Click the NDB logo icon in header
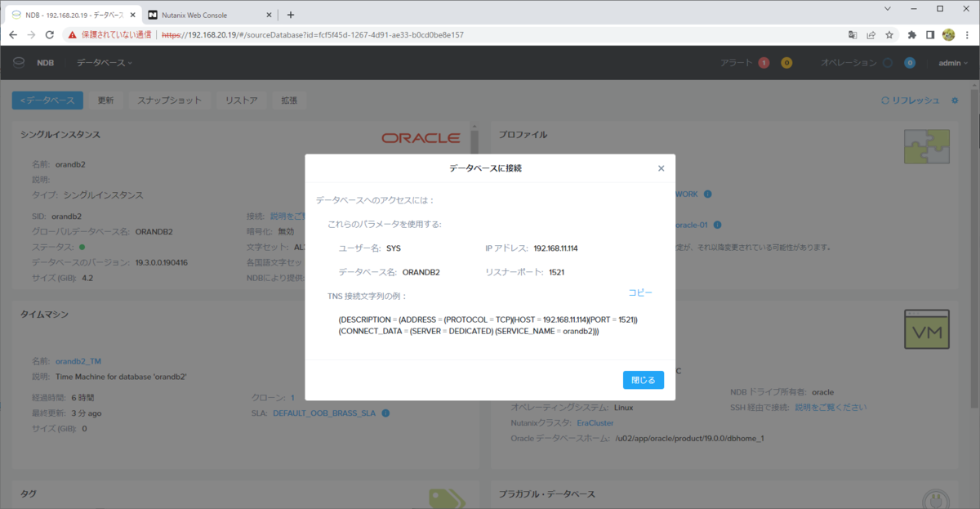 click(19, 63)
